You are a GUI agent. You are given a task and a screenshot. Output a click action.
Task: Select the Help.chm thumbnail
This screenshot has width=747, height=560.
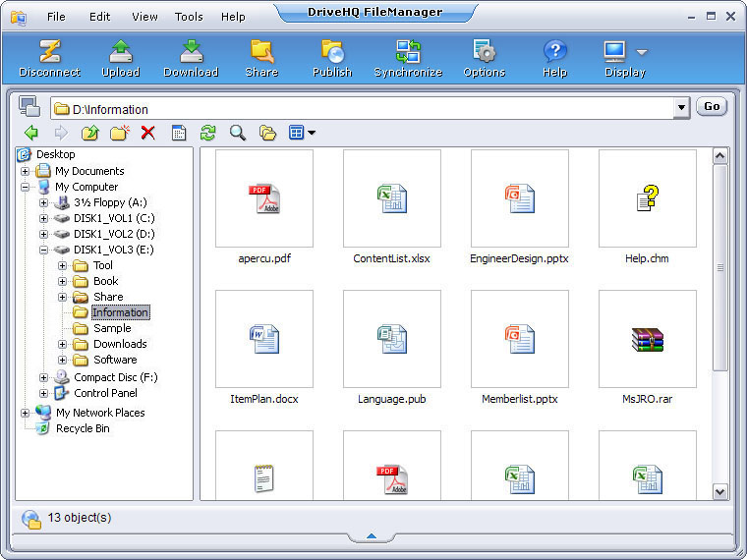648,198
